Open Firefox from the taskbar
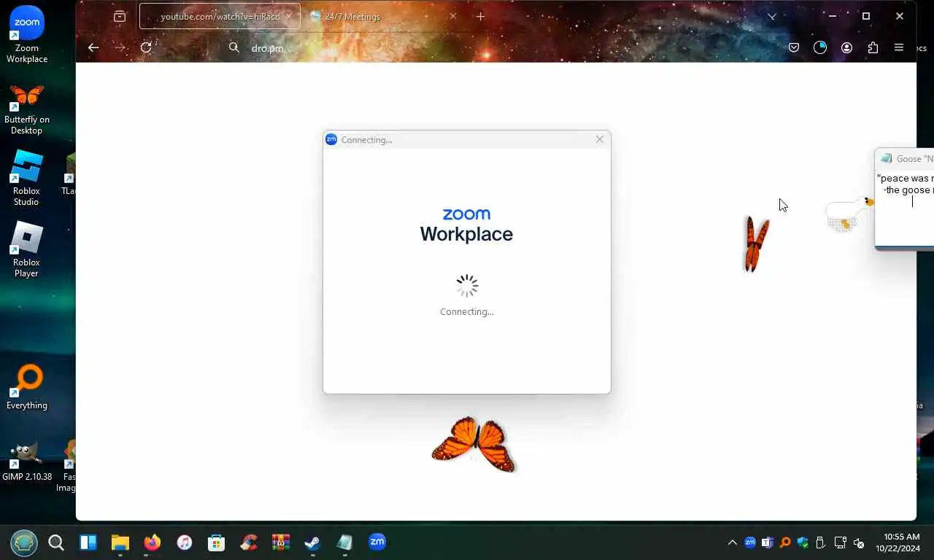This screenshot has width=934, height=560. coord(152,542)
